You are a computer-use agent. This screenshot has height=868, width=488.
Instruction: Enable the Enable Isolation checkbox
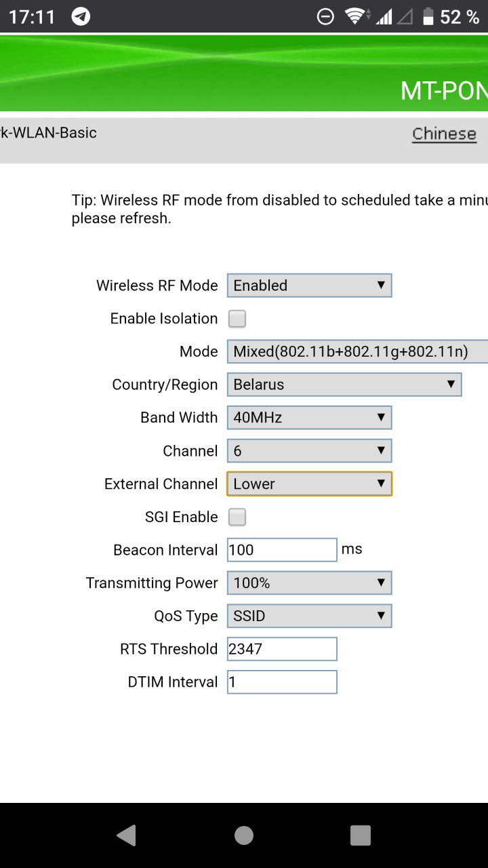tap(237, 319)
